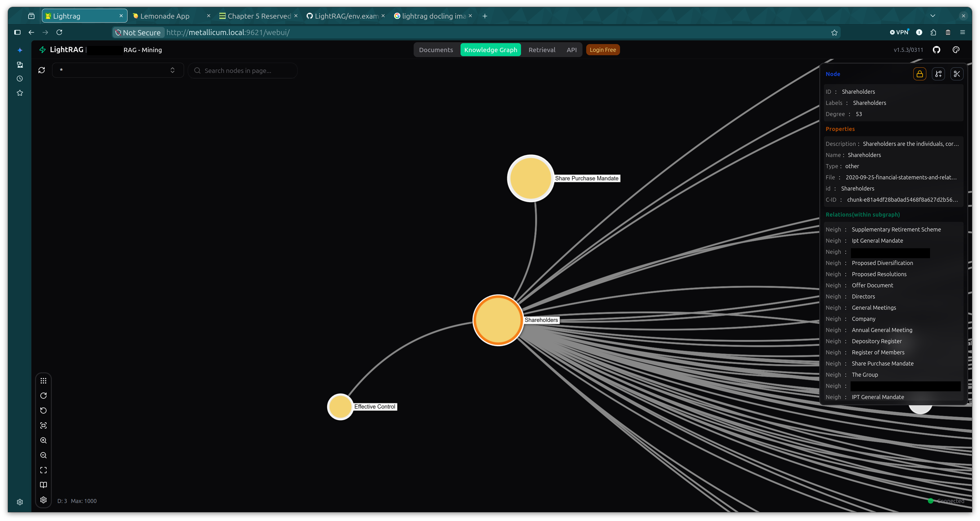This screenshot has height=521, width=980.
Task: Open the legend book icon
Action: tap(43, 485)
